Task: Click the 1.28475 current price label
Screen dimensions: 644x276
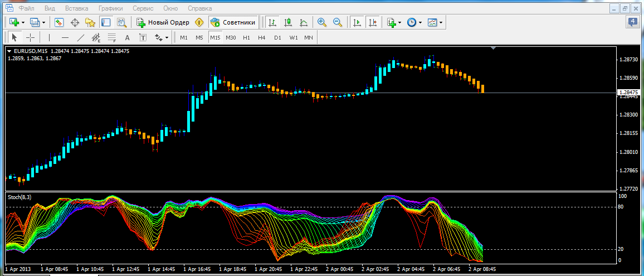Action: (x=628, y=93)
